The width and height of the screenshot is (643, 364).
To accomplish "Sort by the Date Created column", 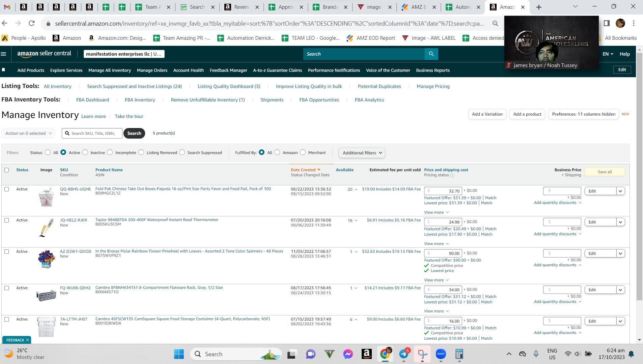I will tap(305, 170).
